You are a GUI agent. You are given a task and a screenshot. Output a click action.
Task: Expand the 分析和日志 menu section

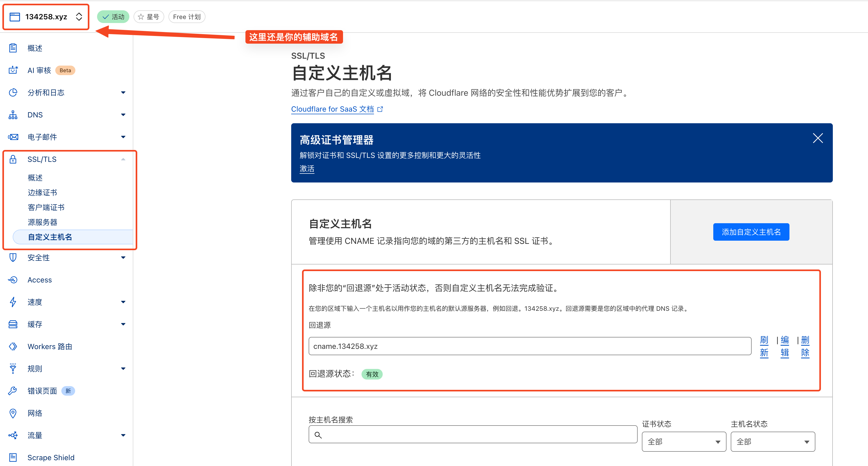123,93
